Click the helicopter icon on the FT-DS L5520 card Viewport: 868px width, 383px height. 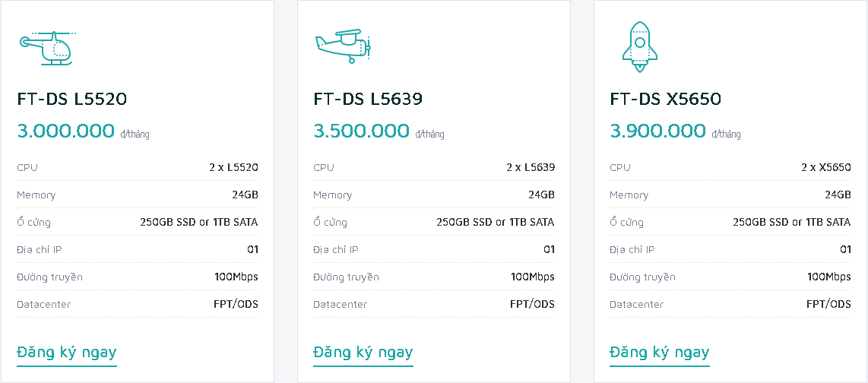coord(46,48)
